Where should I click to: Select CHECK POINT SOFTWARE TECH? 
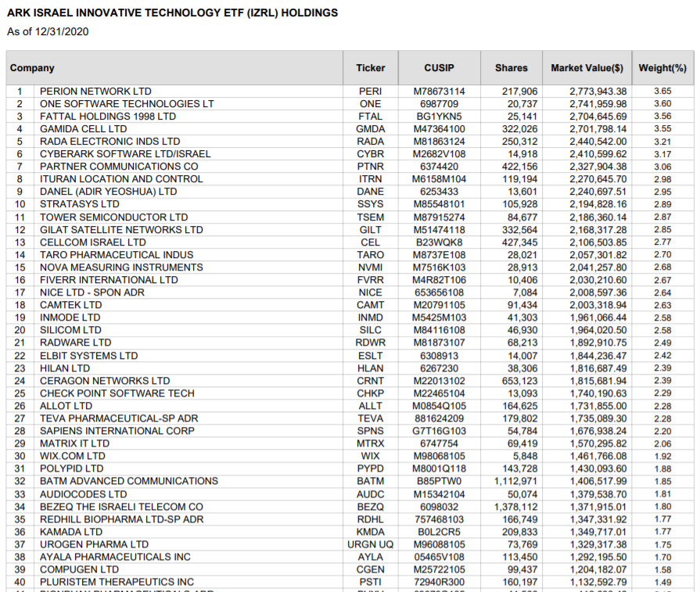coord(117,393)
